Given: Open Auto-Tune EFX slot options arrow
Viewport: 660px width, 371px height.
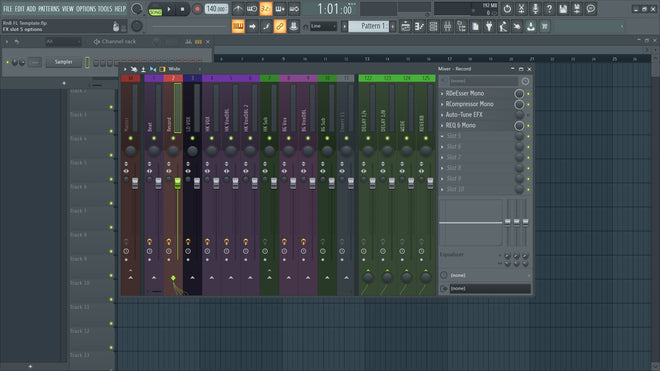Looking at the screenshot, I should (442, 115).
